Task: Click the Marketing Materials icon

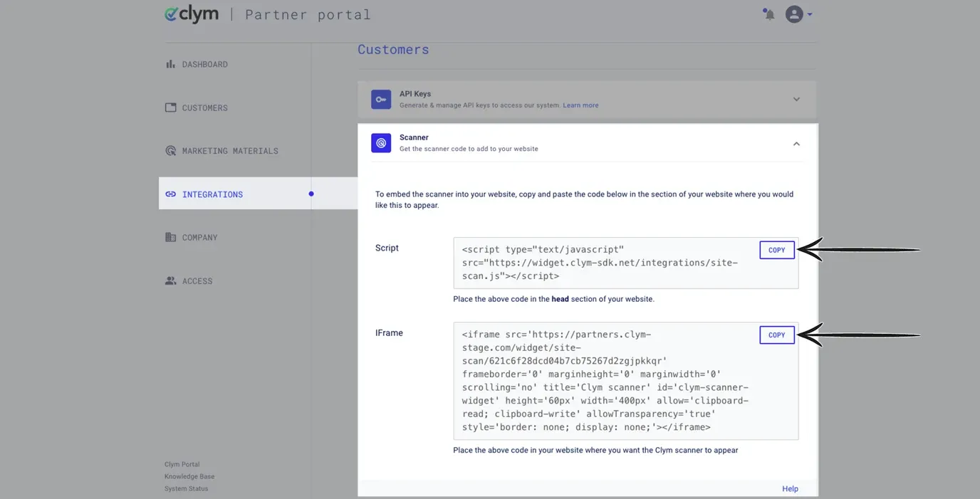Action: (x=171, y=151)
